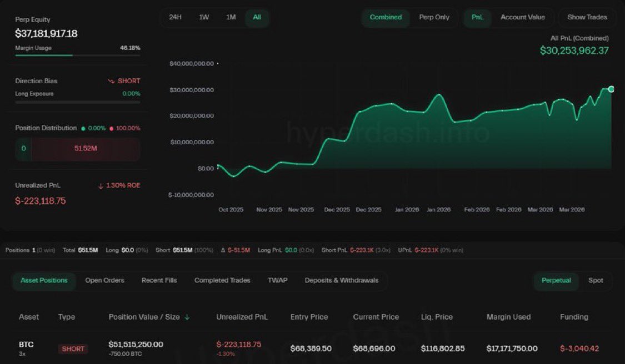Open the Completed Trades tab
Viewport: 625px width, 364px height.
tap(222, 280)
